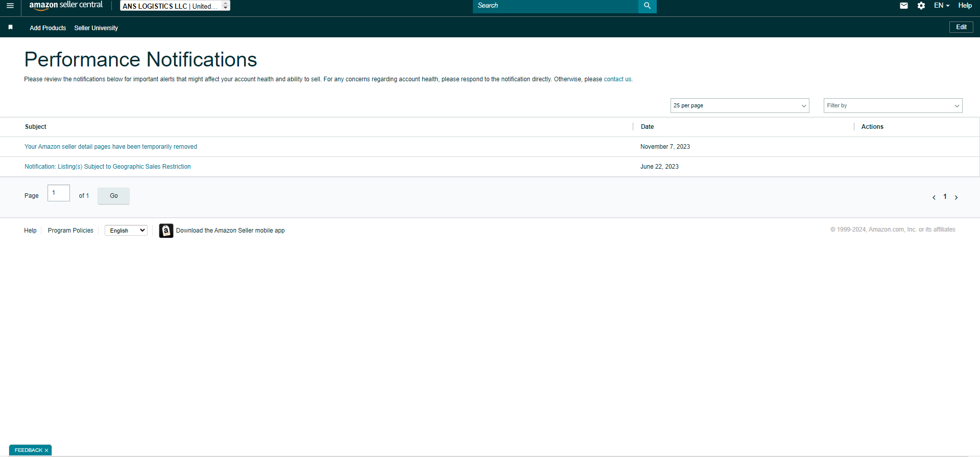Click the Subject column header
Viewport: 980px width, 457px height.
pos(36,127)
